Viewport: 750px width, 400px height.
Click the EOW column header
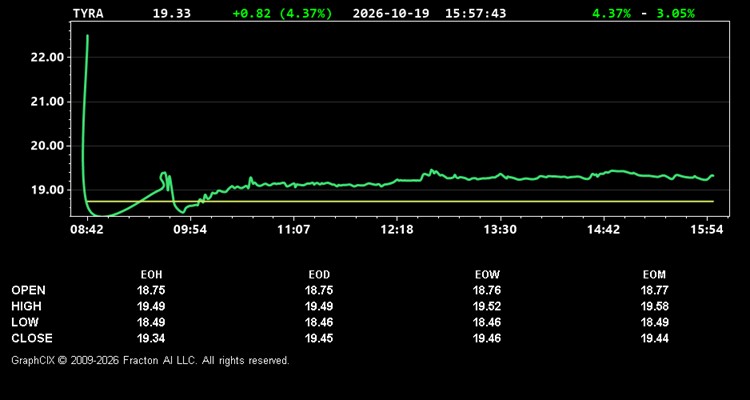click(487, 275)
